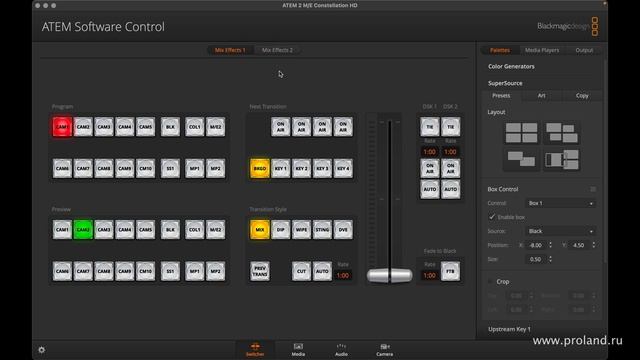Viewport: 640px width, 360px height.
Task: Enable PREV TRANS button
Action: click(x=260, y=271)
